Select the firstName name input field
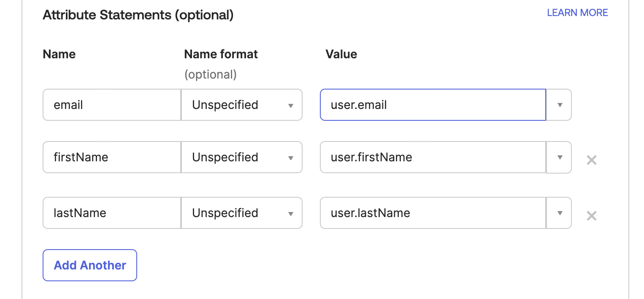The height and width of the screenshot is (299, 644). pos(111,157)
